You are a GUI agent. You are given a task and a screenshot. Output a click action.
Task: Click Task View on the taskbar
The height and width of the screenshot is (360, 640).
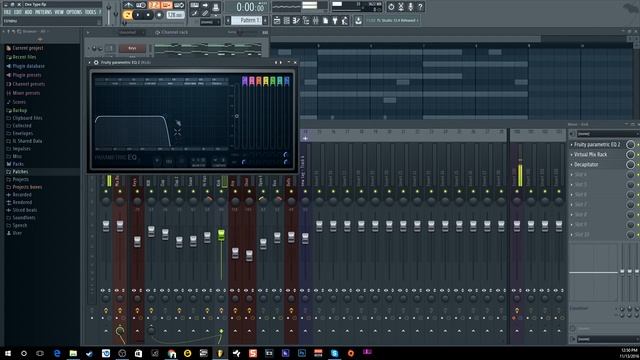[40, 353]
